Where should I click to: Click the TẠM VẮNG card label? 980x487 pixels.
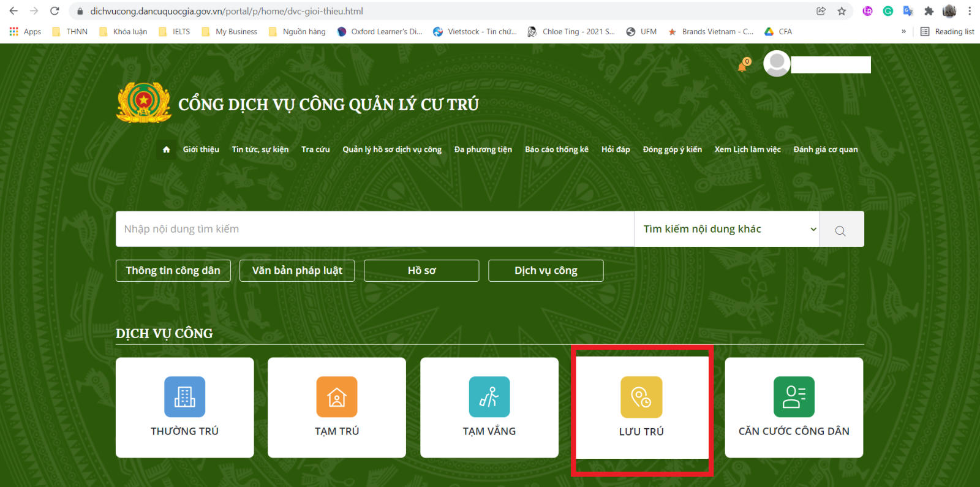point(489,431)
